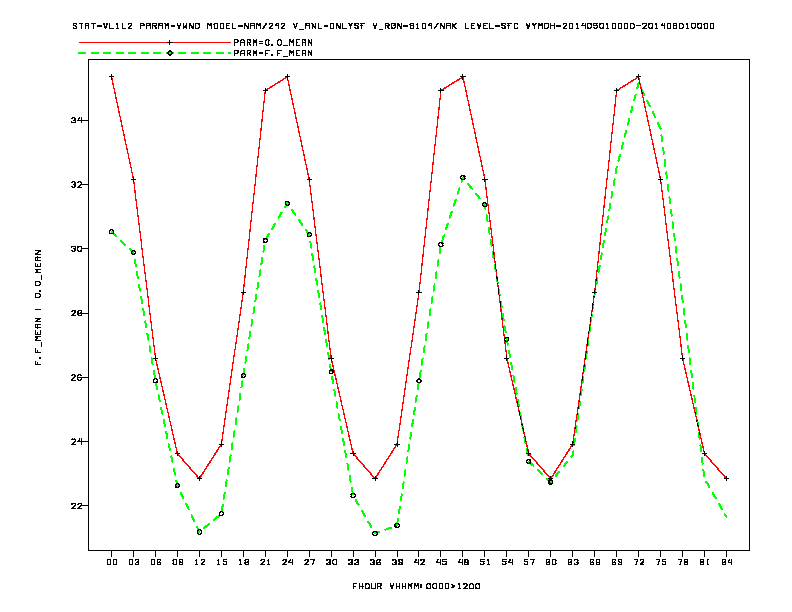Click the VYMDH date range in the title
The width and height of the screenshot is (792, 612).
click(620, 26)
